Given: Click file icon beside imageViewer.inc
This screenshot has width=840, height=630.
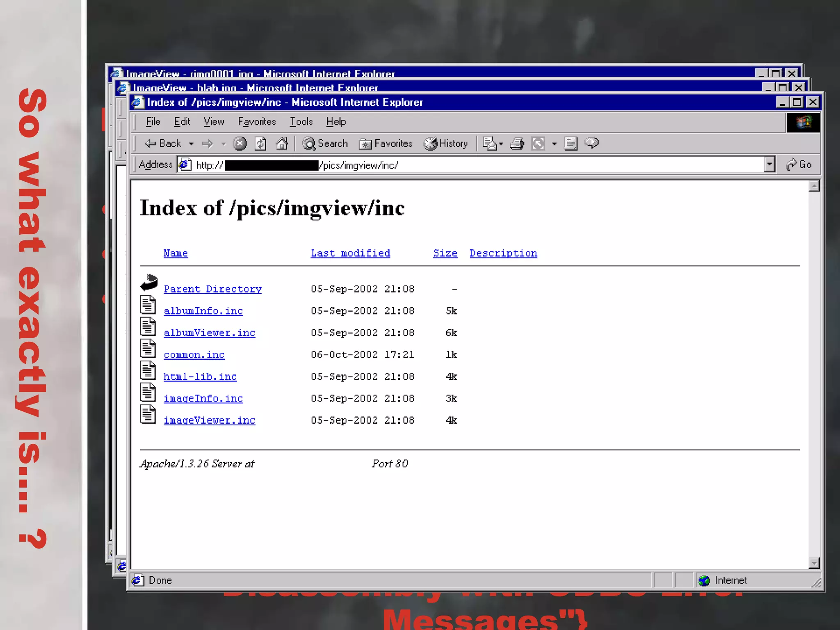Looking at the screenshot, I should pyautogui.click(x=148, y=414).
